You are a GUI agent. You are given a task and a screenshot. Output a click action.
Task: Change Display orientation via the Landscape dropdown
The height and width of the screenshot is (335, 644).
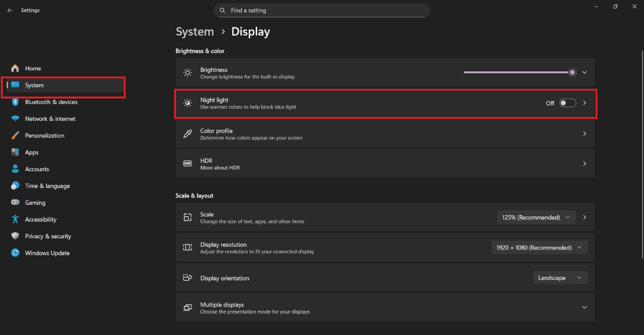(x=560, y=277)
